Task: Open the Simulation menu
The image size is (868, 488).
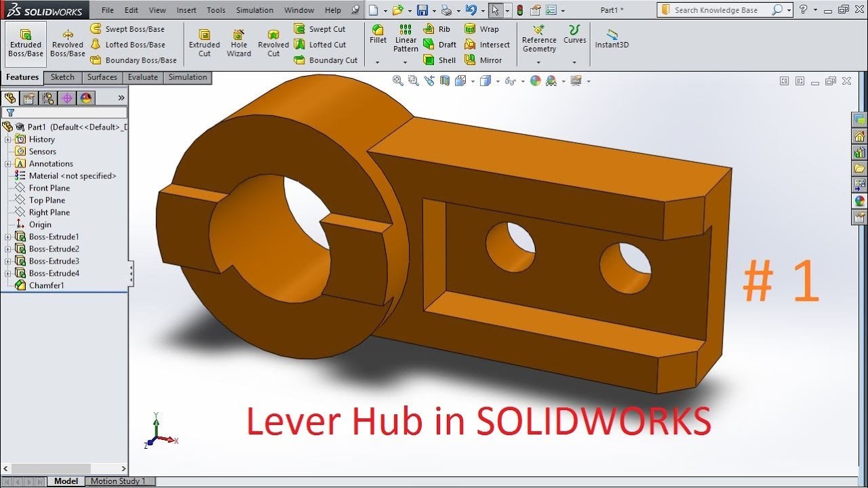Action: tap(255, 10)
